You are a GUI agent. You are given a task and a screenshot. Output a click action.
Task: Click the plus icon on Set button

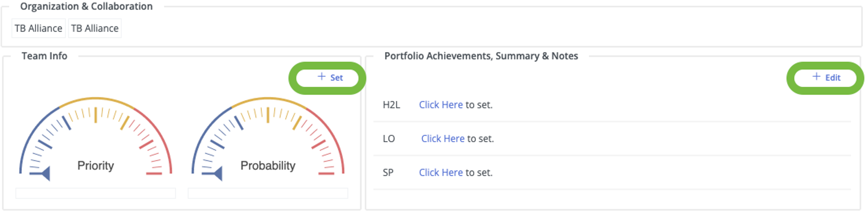coord(322,77)
